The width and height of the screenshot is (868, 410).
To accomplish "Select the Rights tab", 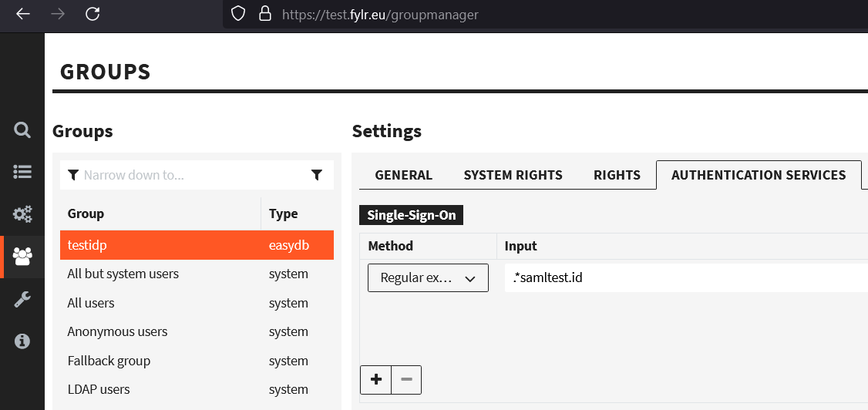I will click(x=617, y=175).
